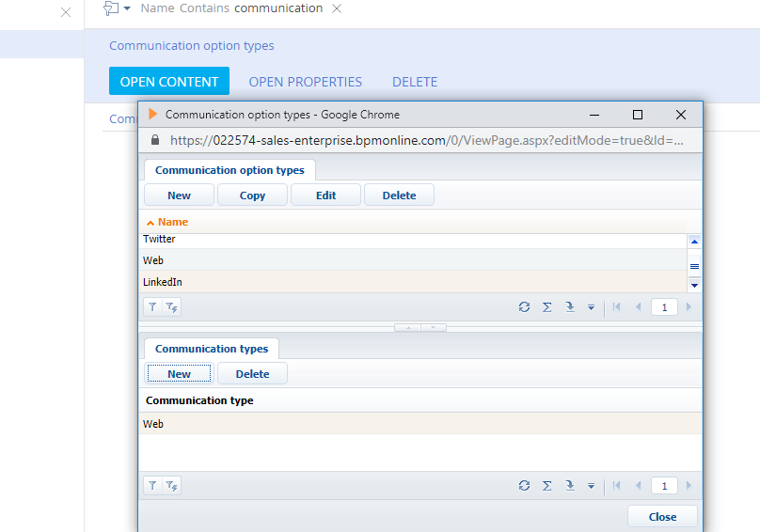
Task: Close the Communication option types Chrome window
Action: click(680, 115)
